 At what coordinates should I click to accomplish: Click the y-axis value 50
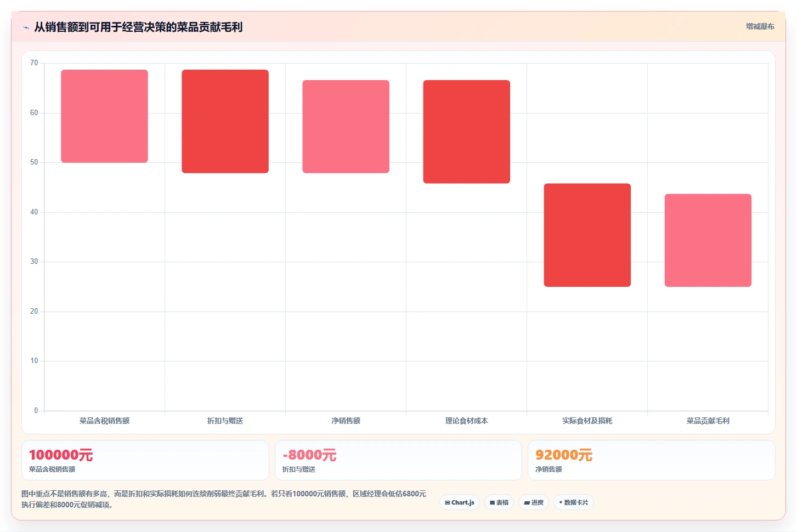(34, 162)
